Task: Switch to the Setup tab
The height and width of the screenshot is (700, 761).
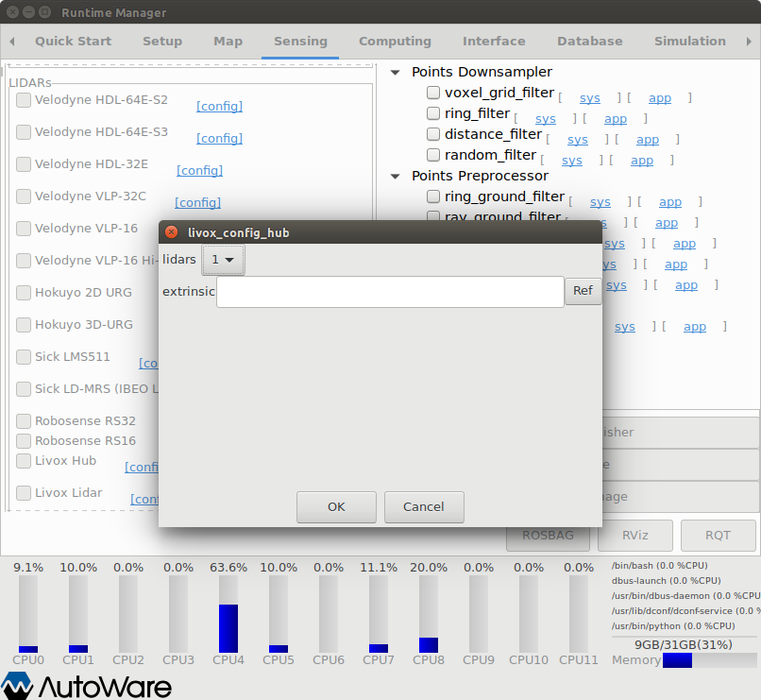Action: pyautogui.click(x=162, y=42)
